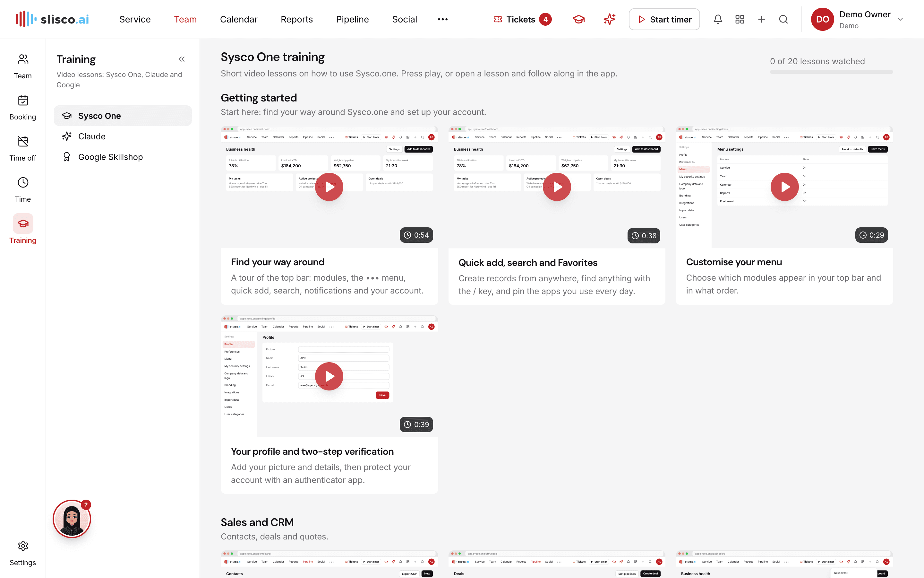Open the notifications bell
This screenshot has height=578, width=924.
pos(718,19)
